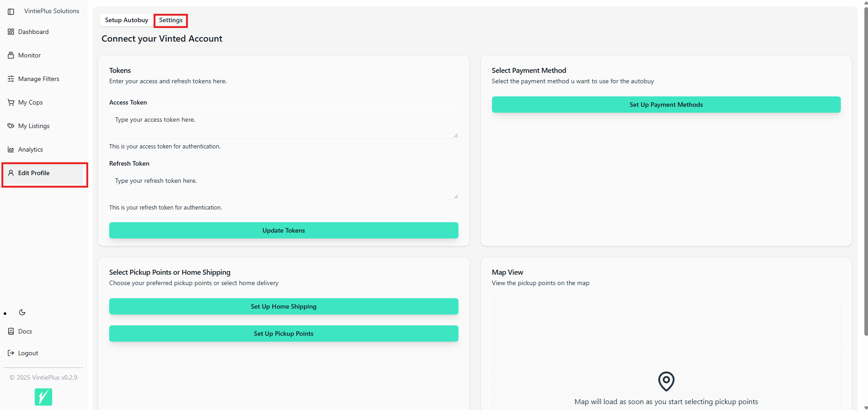
Task: Click the My Cops cart icon
Action: (x=11, y=102)
